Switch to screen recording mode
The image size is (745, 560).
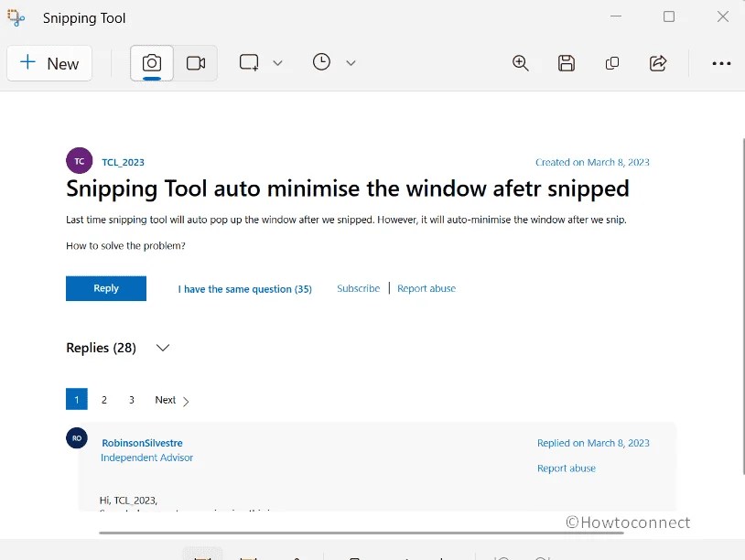click(195, 63)
